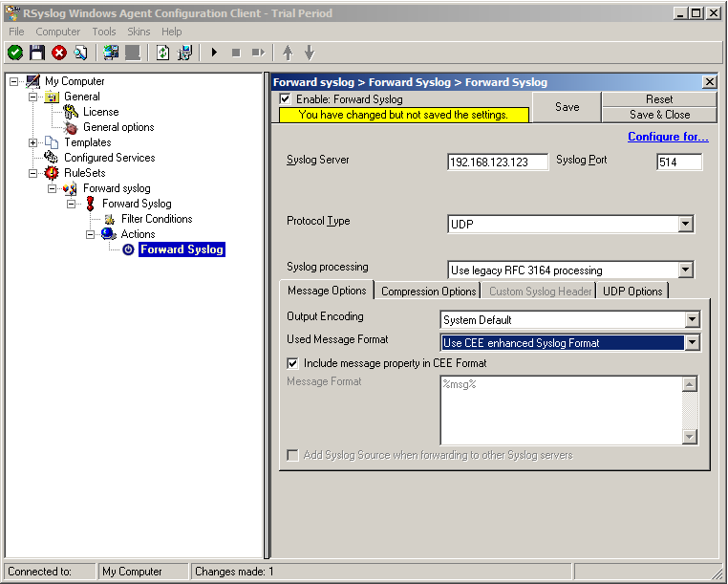Viewport: 728px width, 584px height.
Task: Click the Syslog Port field
Action: (679, 162)
